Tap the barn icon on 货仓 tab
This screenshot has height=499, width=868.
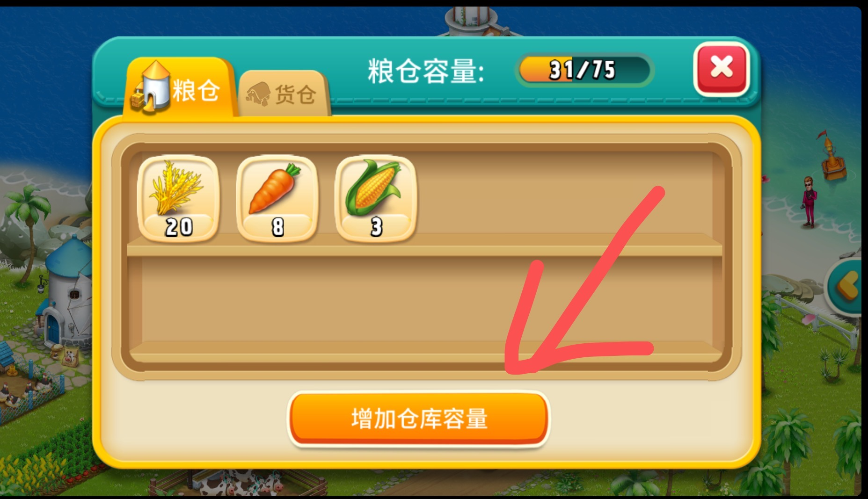[x=258, y=94]
